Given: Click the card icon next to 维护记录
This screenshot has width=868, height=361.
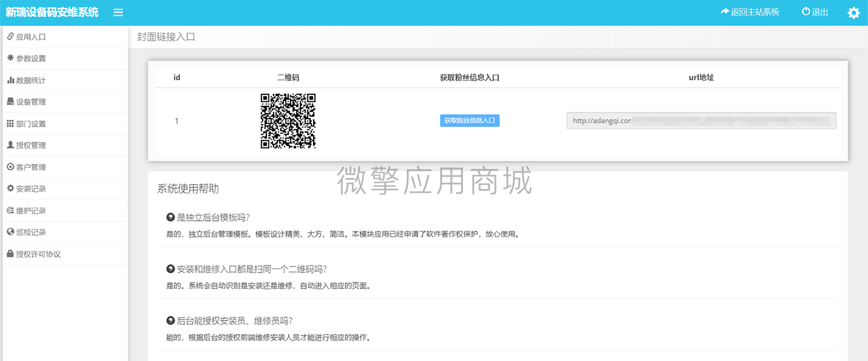Looking at the screenshot, I should click(10, 210).
